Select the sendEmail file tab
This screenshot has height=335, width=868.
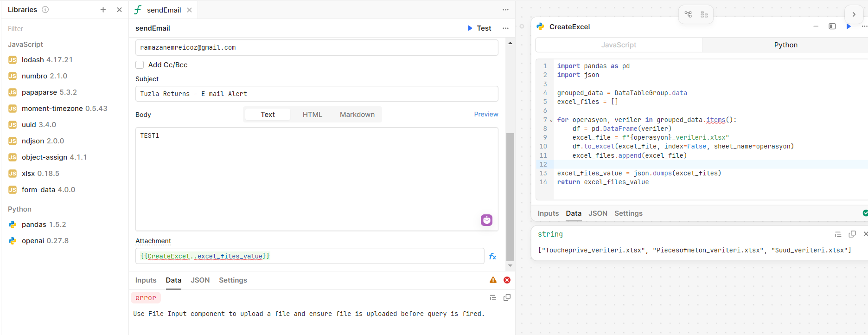pos(164,10)
